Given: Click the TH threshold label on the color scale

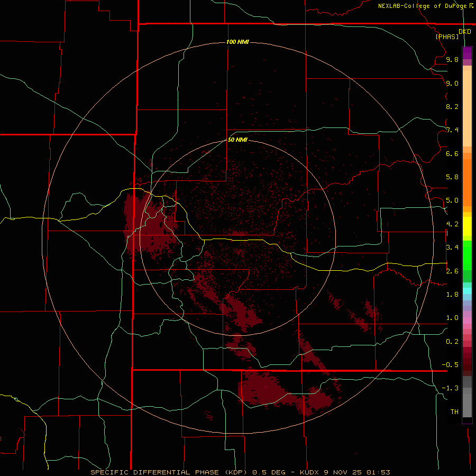Looking at the screenshot, I should point(454,412).
